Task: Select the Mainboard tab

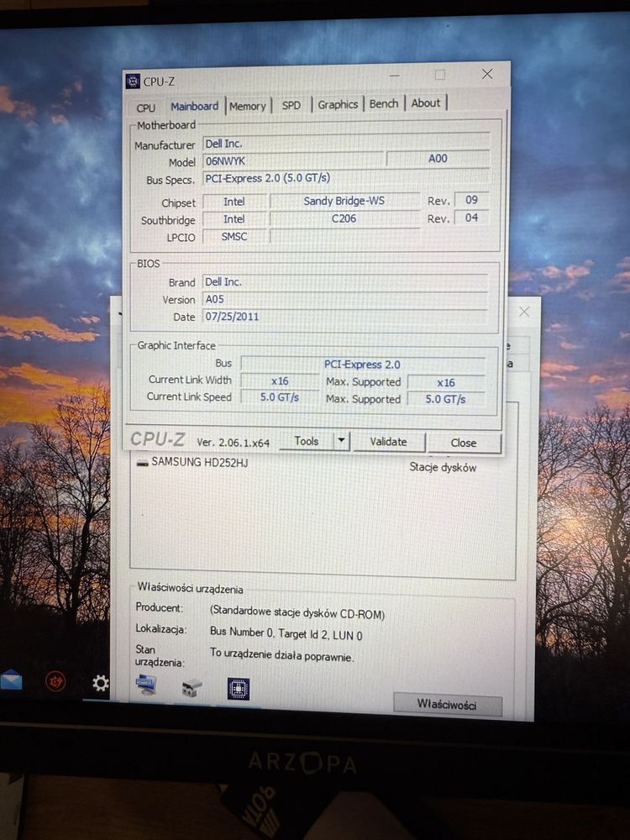Action: [x=194, y=106]
